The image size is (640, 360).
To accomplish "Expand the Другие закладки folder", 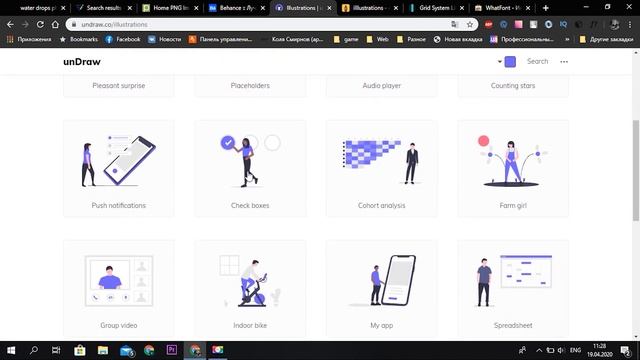I will point(607,39).
